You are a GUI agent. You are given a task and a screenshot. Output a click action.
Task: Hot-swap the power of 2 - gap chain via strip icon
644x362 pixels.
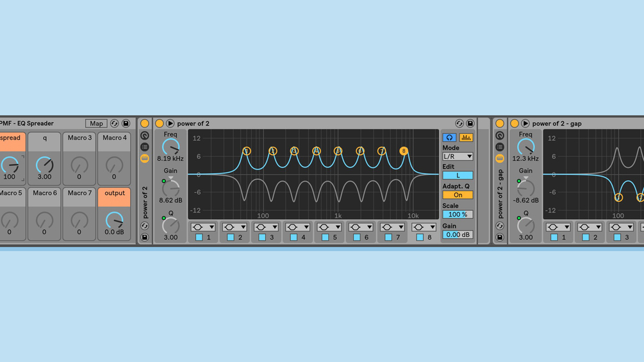(x=499, y=226)
